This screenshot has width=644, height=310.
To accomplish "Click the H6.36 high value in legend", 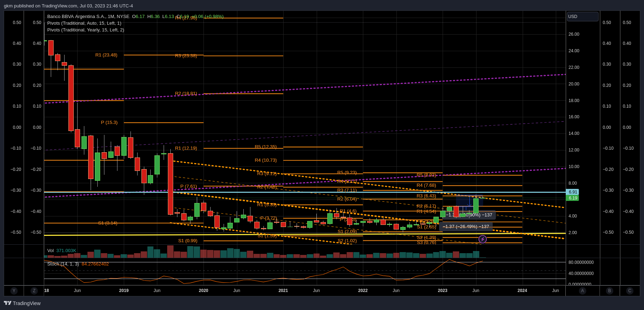I will [x=153, y=17].
